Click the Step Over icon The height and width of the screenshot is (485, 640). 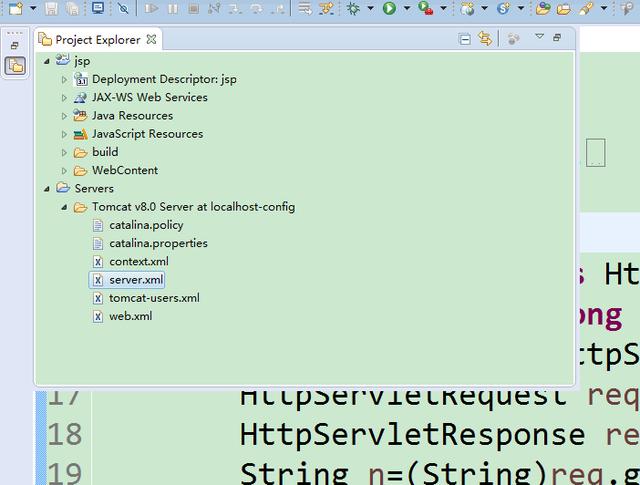coord(256,8)
